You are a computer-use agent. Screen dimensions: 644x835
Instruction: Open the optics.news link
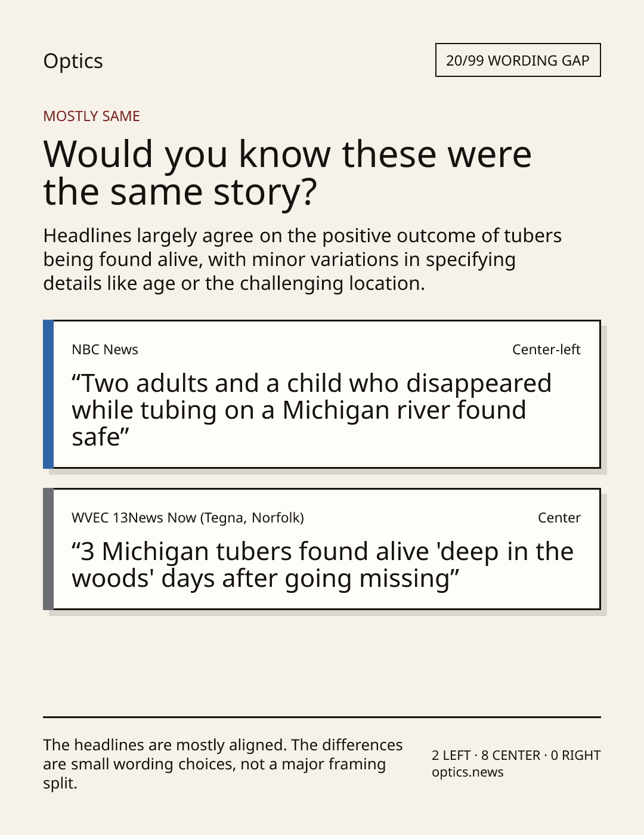point(467,772)
